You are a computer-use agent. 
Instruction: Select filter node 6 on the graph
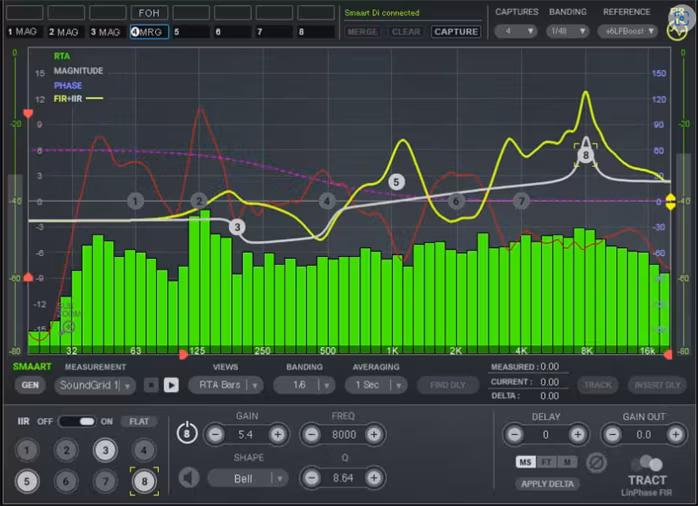coord(456,201)
